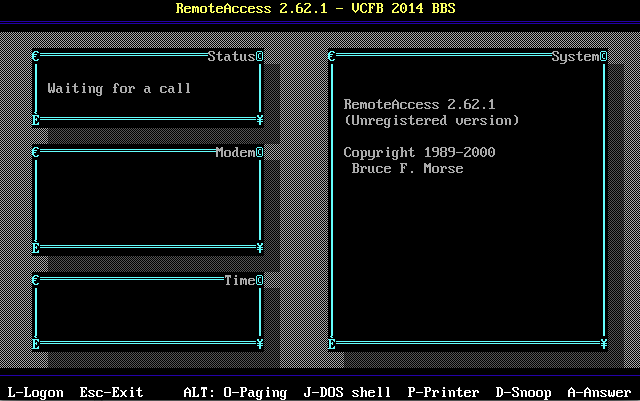Click the Time panel title
This screenshot has width=640, height=401.
point(240,280)
